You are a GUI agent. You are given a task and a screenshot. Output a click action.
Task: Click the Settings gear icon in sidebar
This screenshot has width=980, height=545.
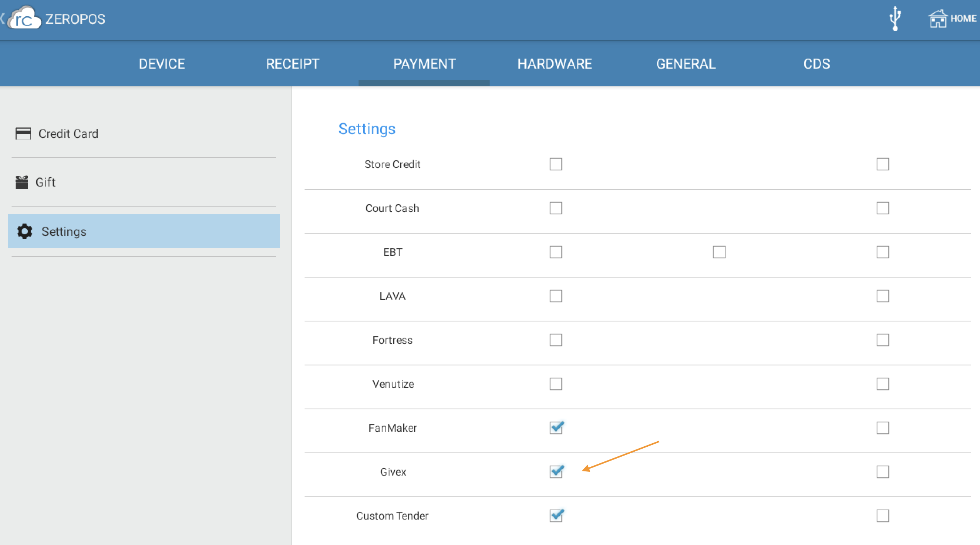coord(25,231)
